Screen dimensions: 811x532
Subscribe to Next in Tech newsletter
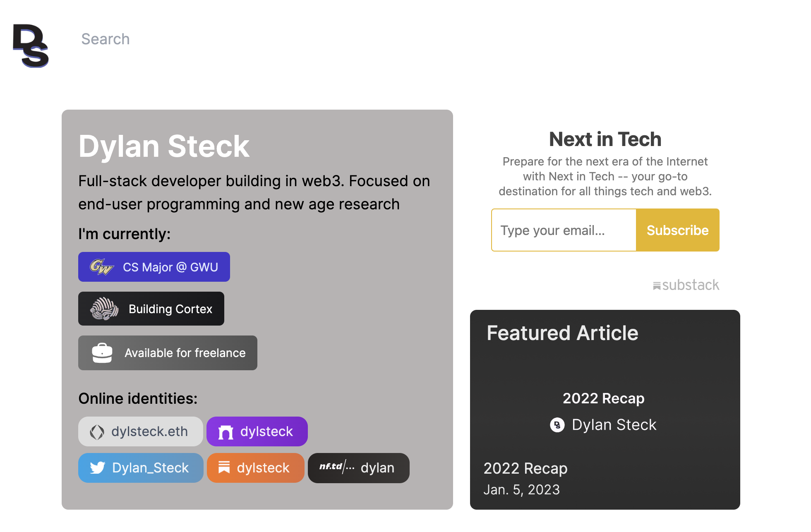(x=677, y=230)
